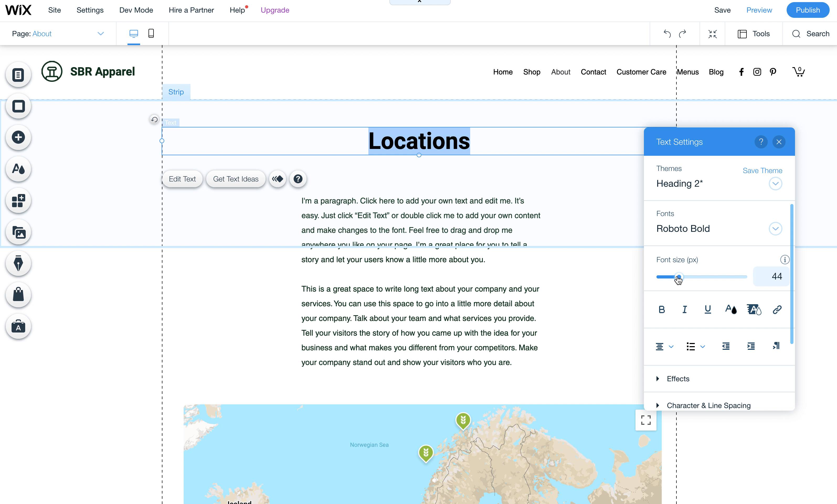Screen dimensions: 837x504
Task: Toggle bold formatting
Action: tap(661, 309)
